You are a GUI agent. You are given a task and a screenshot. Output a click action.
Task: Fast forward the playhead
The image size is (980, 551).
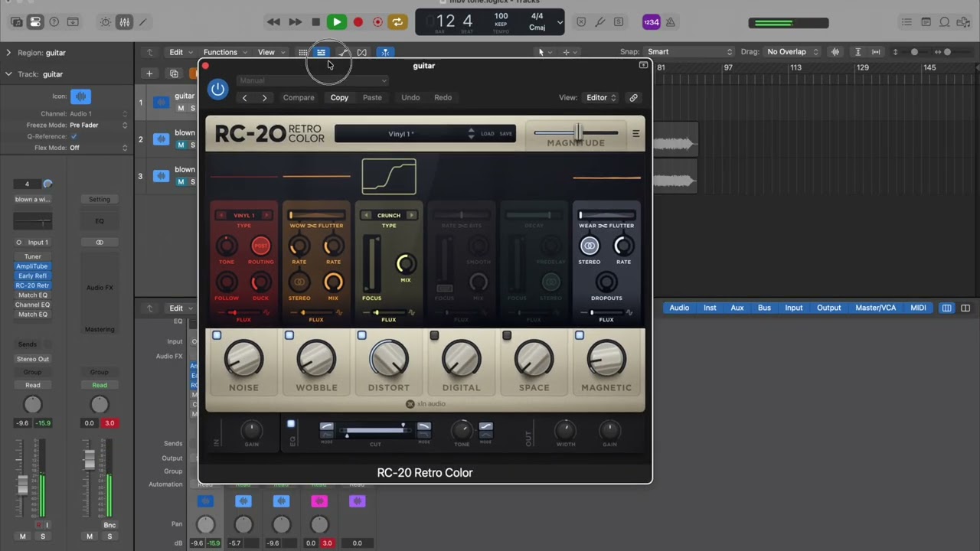(x=295, y=22)
